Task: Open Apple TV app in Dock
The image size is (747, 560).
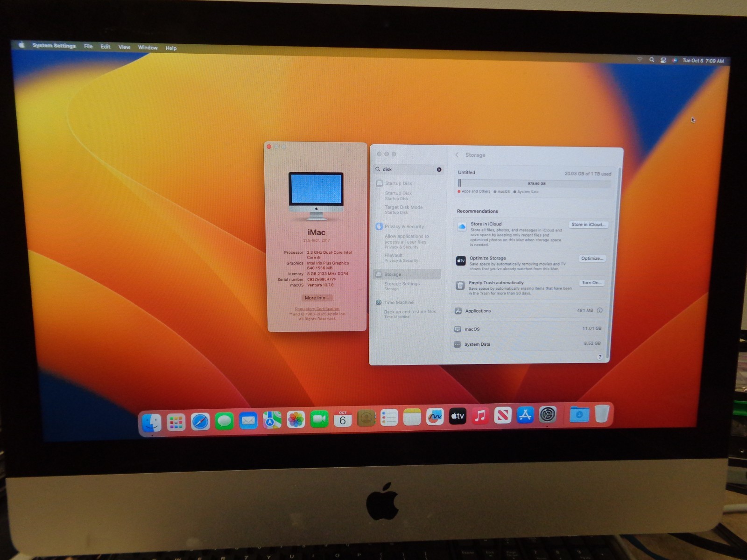Action: [458, 416]
